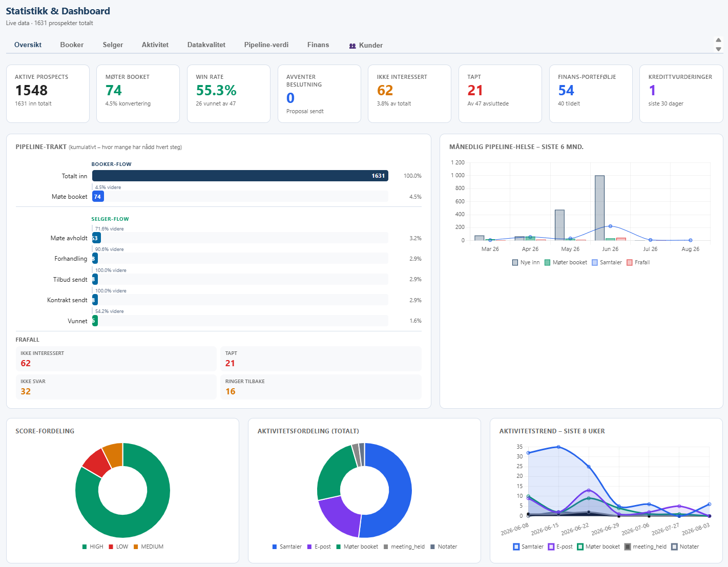Screen dimensions: 728x567
Task: Switch to the Selger tab
Action: click(113, 45)
